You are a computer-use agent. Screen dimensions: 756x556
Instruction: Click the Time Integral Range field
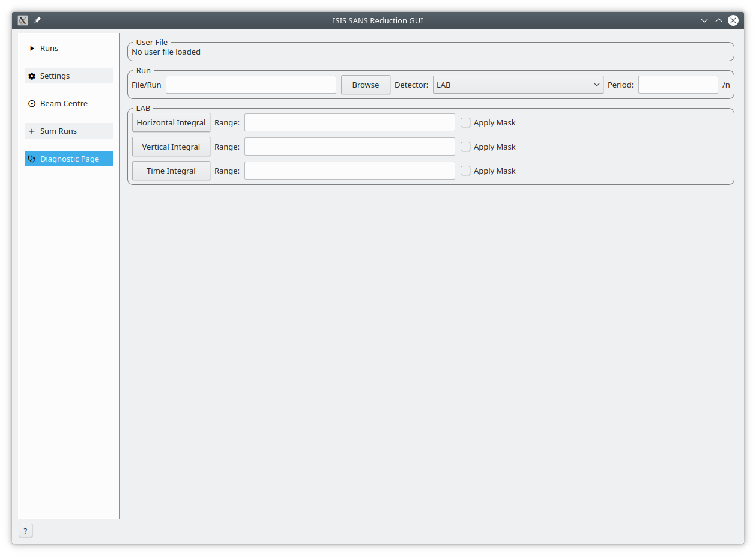(x=349, y=171)
